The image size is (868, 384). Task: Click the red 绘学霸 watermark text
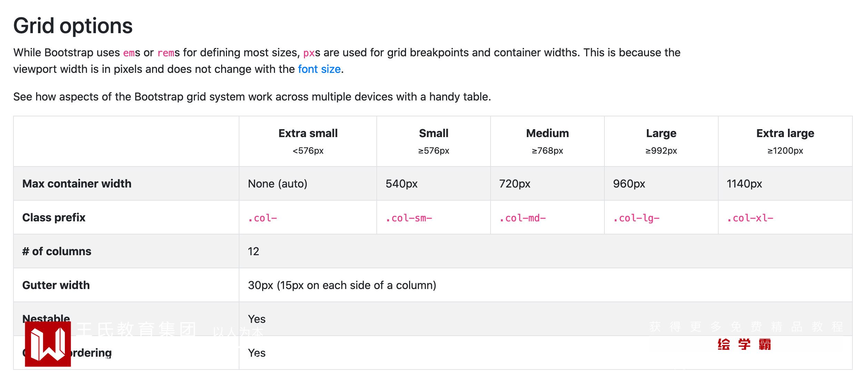click(x=744, y=344)
